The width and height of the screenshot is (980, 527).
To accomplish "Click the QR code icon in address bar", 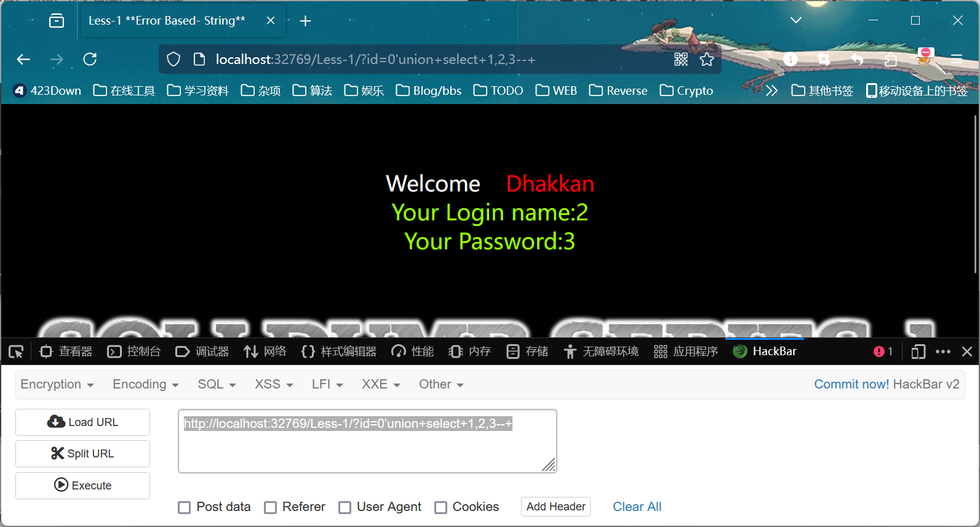I will tap(680, 59).
